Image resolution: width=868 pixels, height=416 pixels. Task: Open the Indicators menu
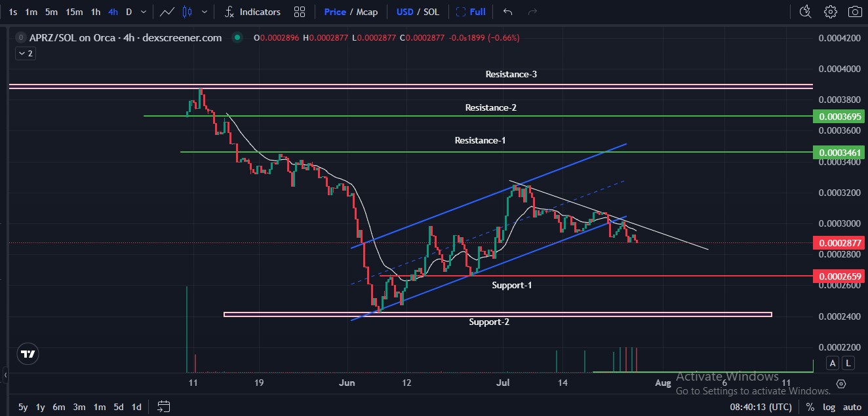[252, 12]
